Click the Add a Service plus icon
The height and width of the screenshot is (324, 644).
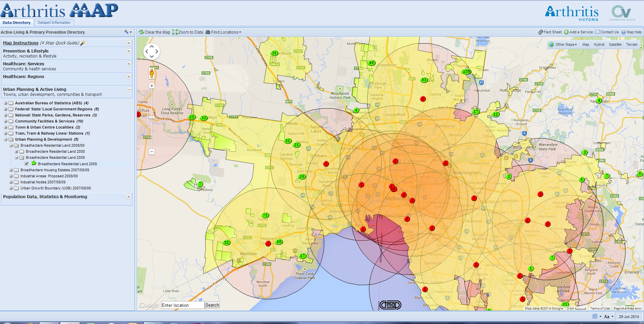click(566, 32)
